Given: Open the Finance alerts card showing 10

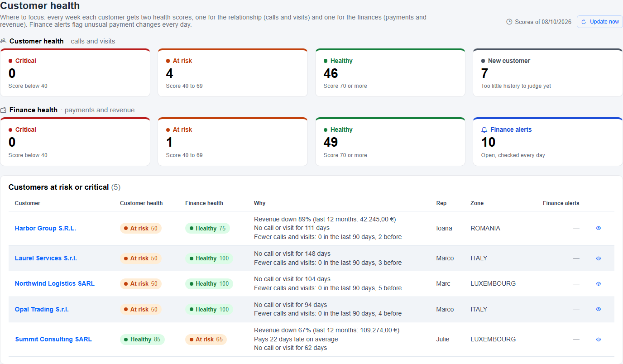Looking at the screenshot, I should [548, 142].
